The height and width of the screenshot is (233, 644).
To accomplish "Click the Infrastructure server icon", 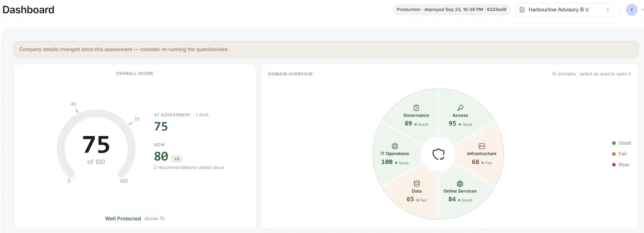I will pyautogui.click(x=482, y=146).
